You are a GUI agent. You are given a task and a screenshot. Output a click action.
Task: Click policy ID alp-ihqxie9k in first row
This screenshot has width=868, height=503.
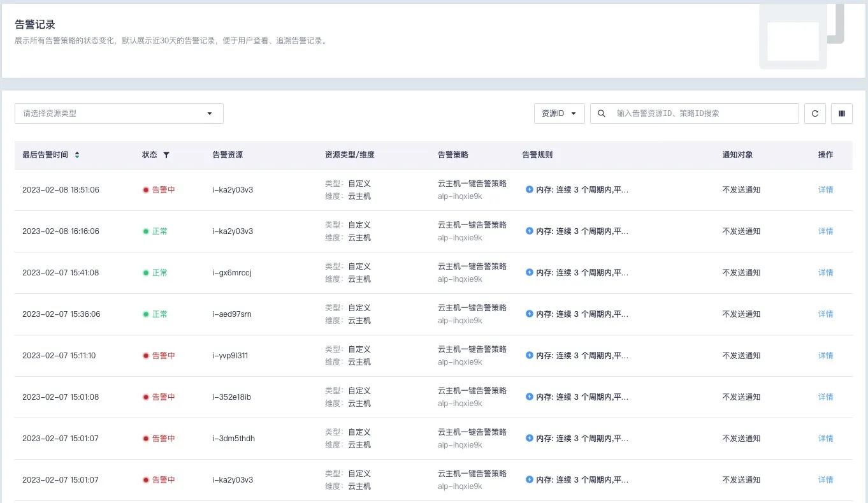[459, 196]
